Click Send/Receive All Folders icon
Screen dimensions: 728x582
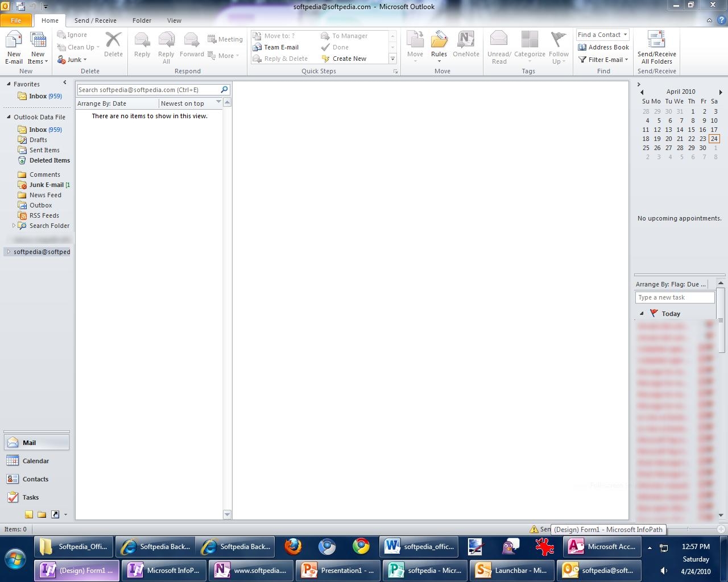[656, 48]
